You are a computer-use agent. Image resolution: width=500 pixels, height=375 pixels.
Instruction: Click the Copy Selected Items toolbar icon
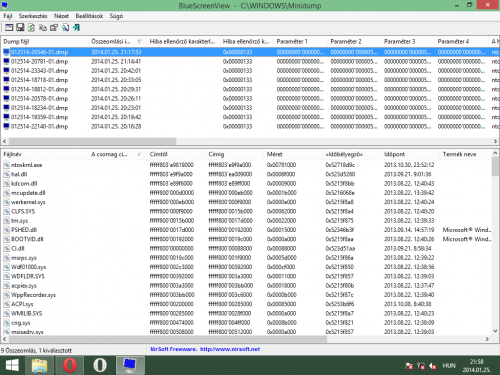43,28
